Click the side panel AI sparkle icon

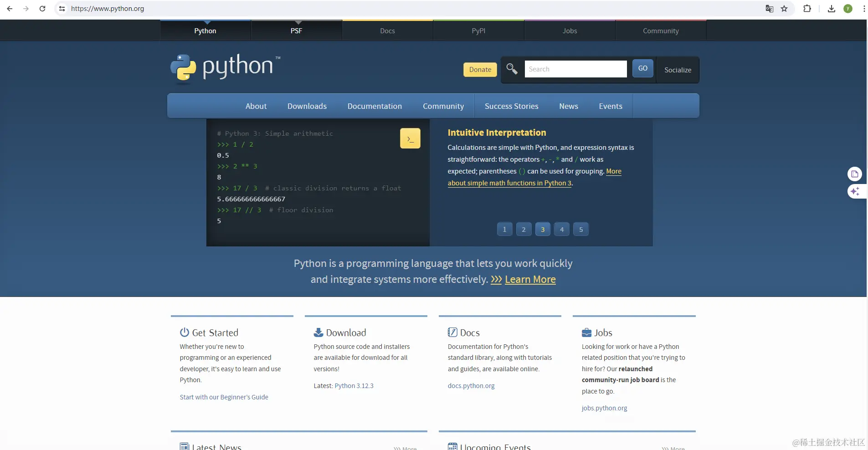(x=855, y=191)
